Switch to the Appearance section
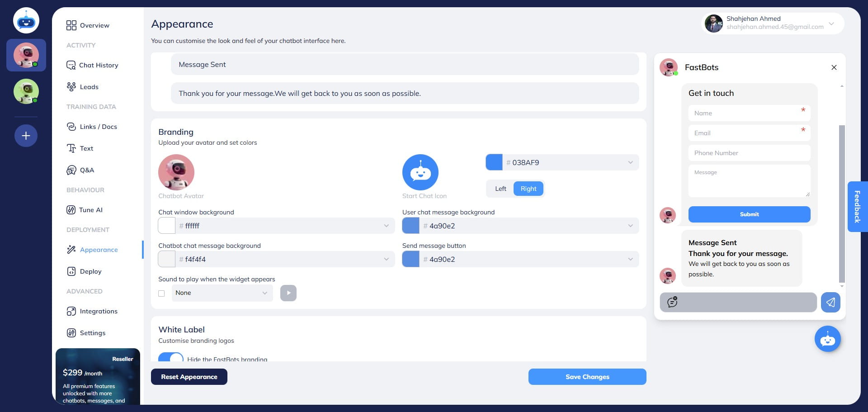Screen dimensions: 868x412 coord(99,250)
